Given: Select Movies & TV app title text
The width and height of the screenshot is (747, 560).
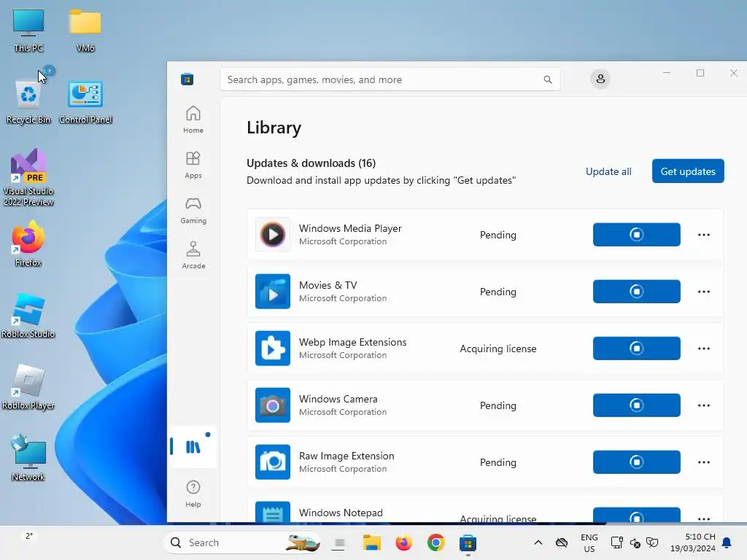Looking at the screenshot, I should [x=328, y=285].
